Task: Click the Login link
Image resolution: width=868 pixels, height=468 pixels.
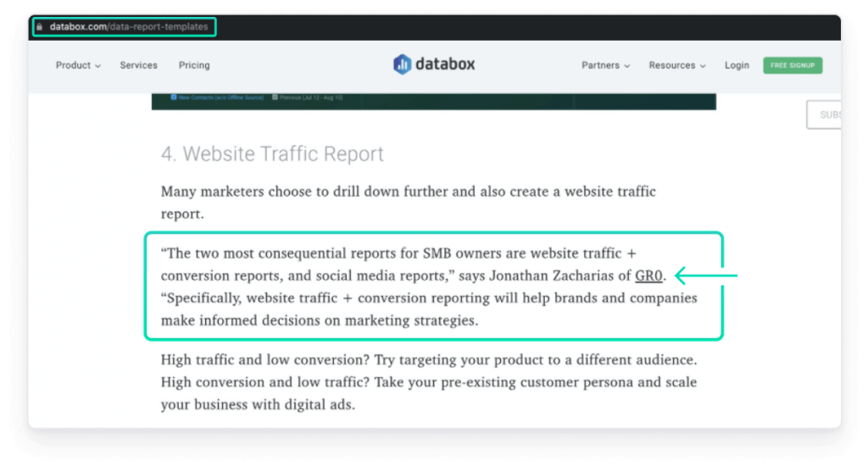Action: [x=737, y=65]
